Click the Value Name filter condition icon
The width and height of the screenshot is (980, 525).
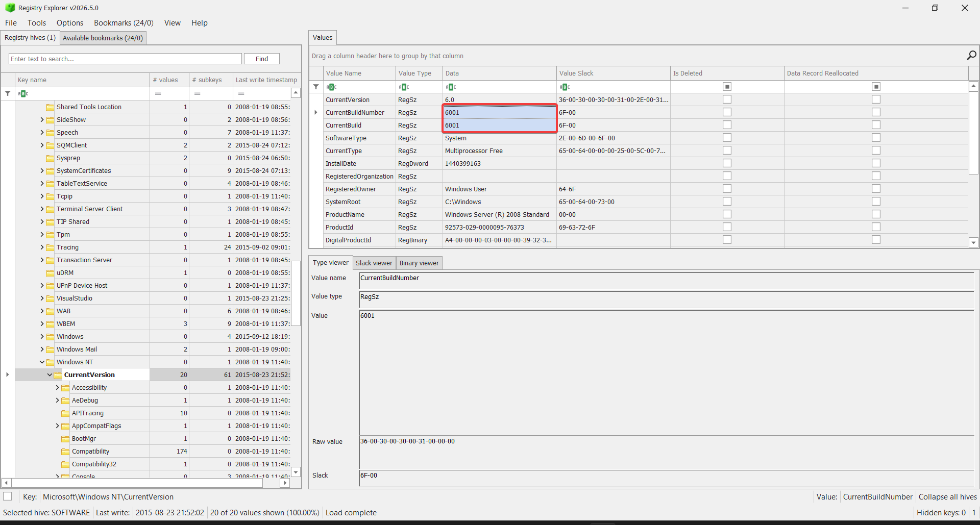tap(331, 87)
